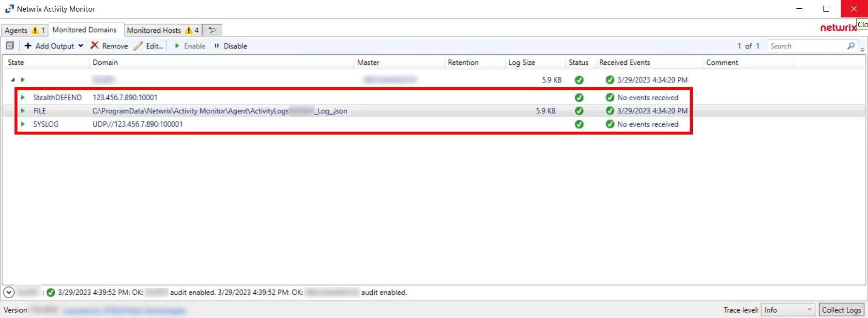This screenshot has width=868, height=318.
Task: Close the Netwrix Activity Monitor window
Action: pos(854,9)
